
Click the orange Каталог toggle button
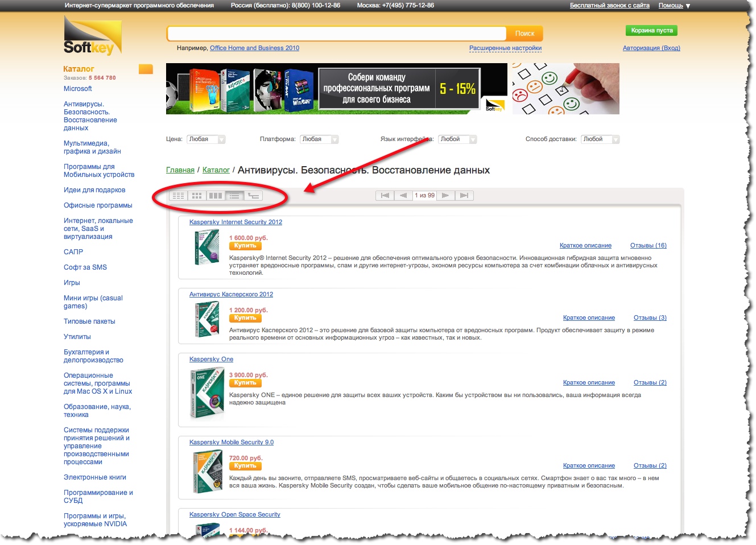[146, 69]
